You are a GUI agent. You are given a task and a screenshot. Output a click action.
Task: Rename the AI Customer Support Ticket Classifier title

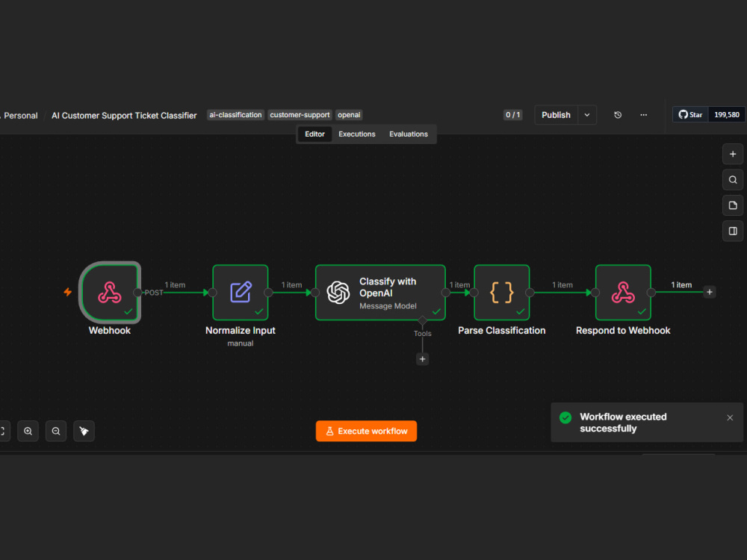tap(124, 116)
